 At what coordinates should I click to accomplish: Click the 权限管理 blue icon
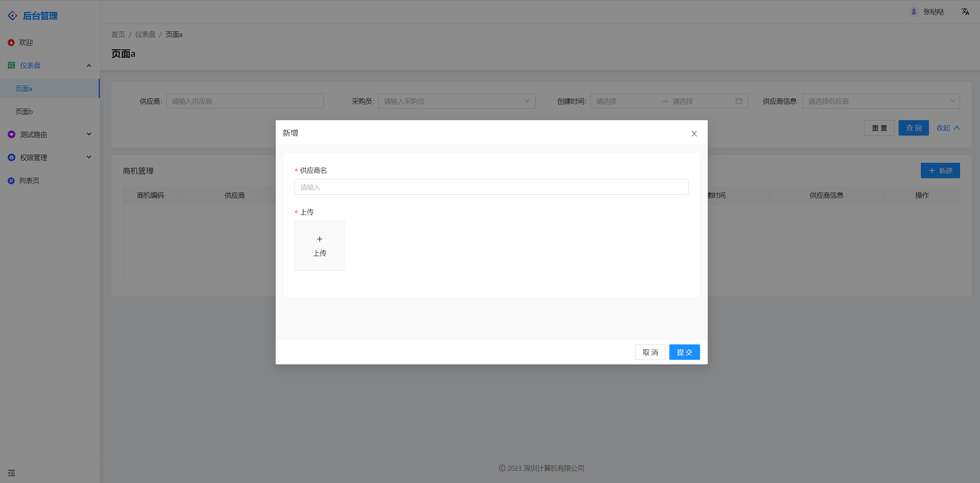point(12,157)
